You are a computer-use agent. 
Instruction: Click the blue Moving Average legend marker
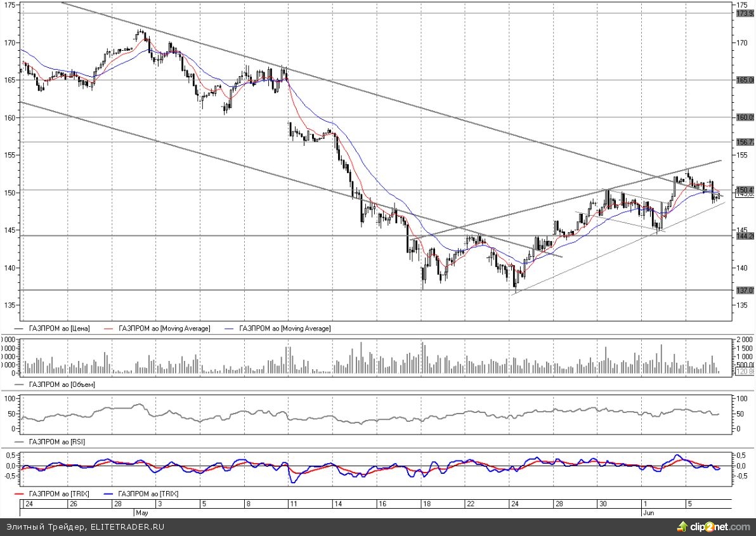point(230,329)
